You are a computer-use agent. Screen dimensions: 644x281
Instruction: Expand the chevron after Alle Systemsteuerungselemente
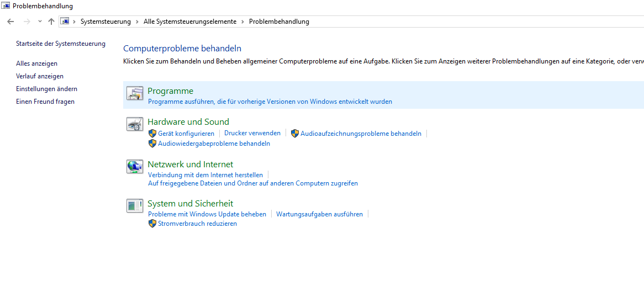tap(242, 22)
